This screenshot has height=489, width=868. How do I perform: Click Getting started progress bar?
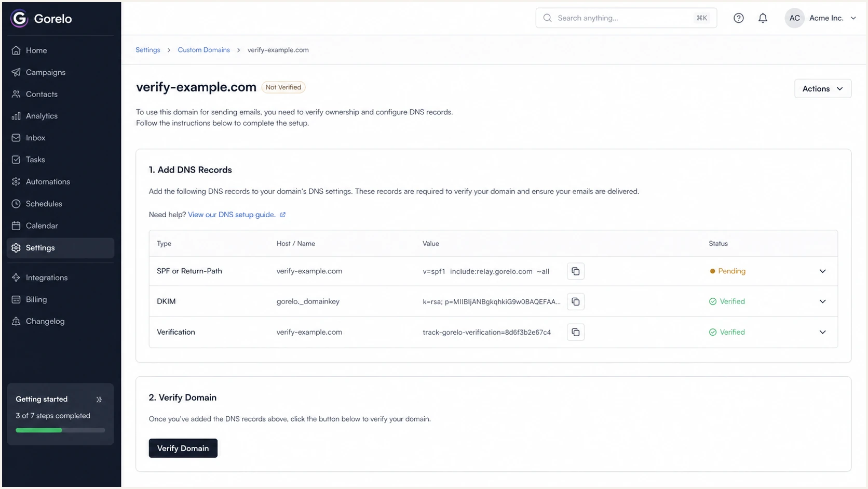click(60, 430)
